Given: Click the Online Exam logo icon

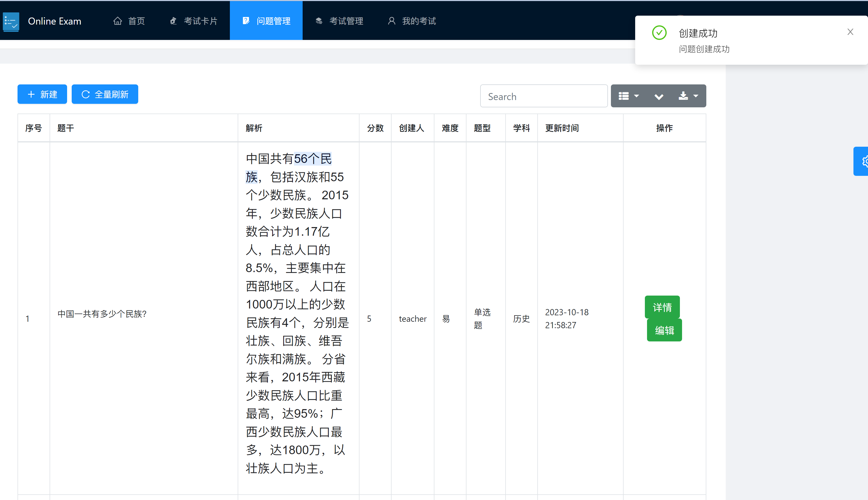Looking at the screenshot, I should click(x=11, y=21).
